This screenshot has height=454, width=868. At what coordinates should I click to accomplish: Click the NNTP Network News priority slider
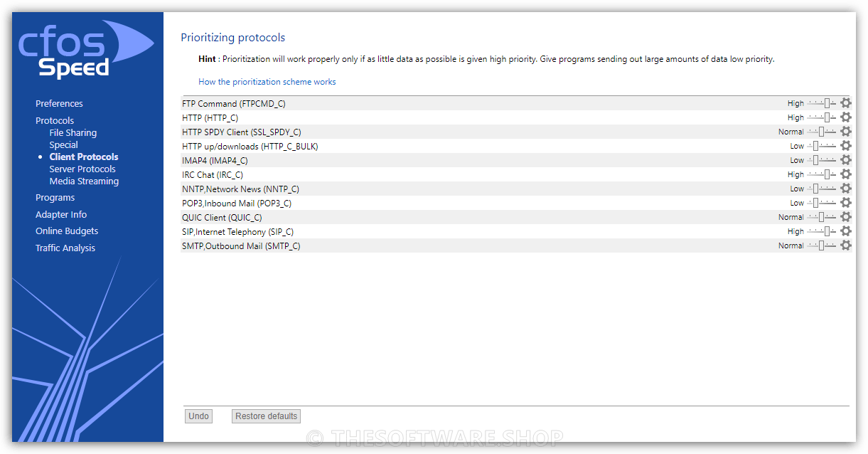click(x=822, y=189)
